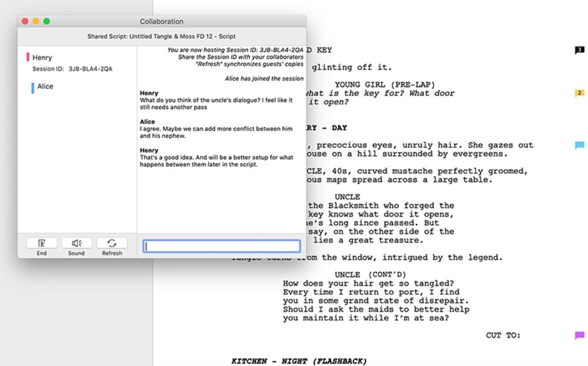The width and height of the screenshot is (588, 366).
Task: Zoom the Collaboration window with green button
Action: coord(46,22)
